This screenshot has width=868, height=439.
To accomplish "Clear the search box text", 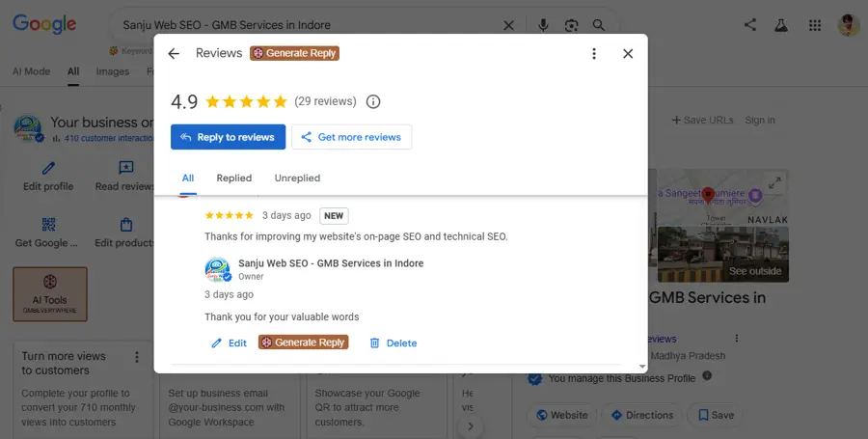I will pyautogui.click(x=508, y=25).
